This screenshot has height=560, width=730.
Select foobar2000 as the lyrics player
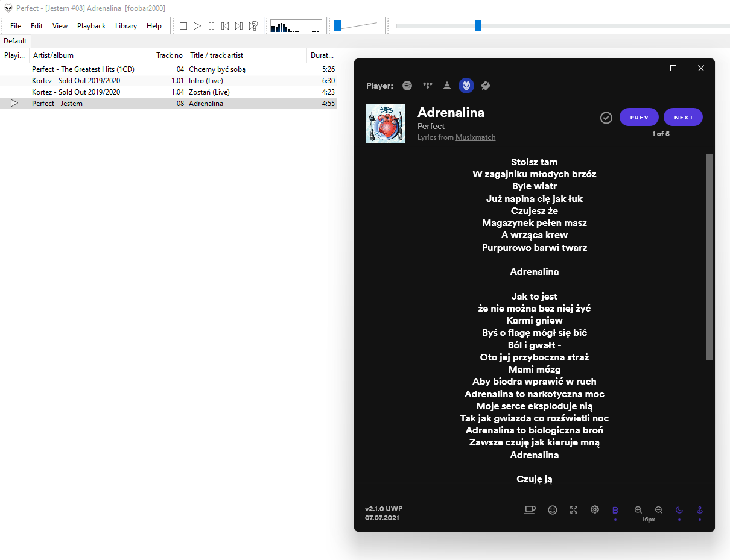click(x=466, y=86)
